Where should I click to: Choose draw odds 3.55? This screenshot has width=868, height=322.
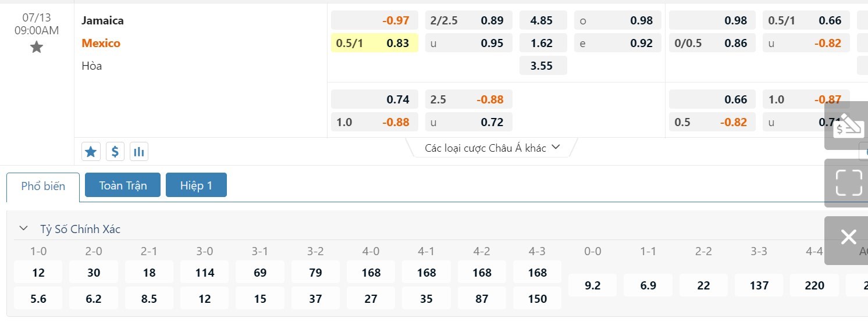[x=542, y=66]
